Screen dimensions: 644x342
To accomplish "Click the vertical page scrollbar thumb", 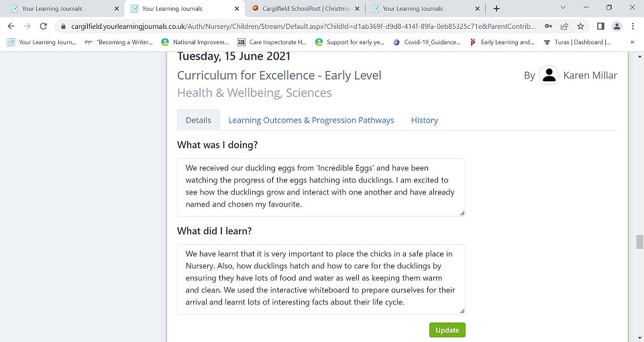I will pos(639,242).
